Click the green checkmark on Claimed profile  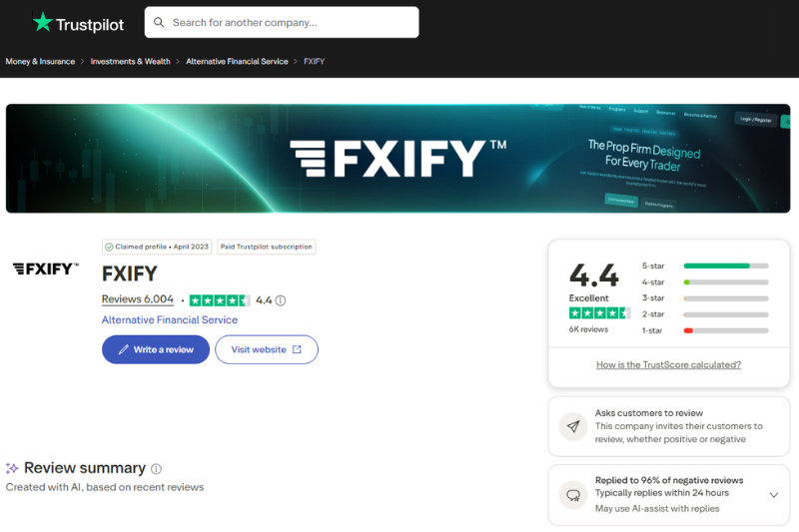pos(109,247)
